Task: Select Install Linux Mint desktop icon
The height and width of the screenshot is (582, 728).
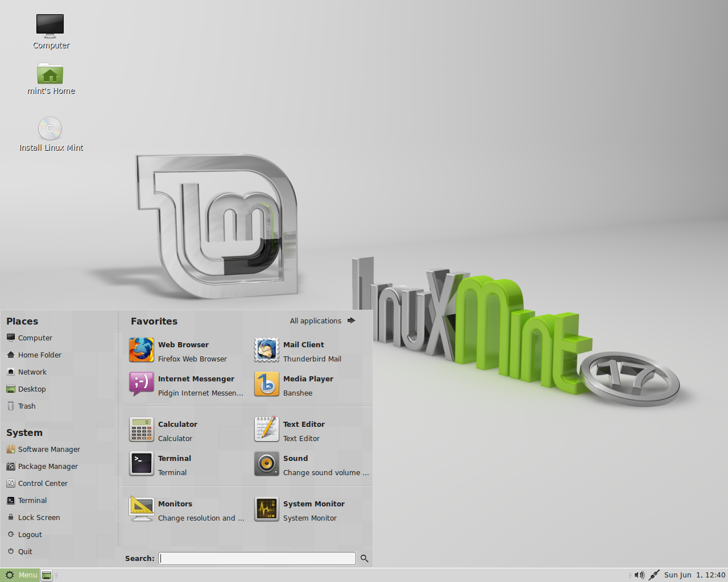Action: click(51, 134)
